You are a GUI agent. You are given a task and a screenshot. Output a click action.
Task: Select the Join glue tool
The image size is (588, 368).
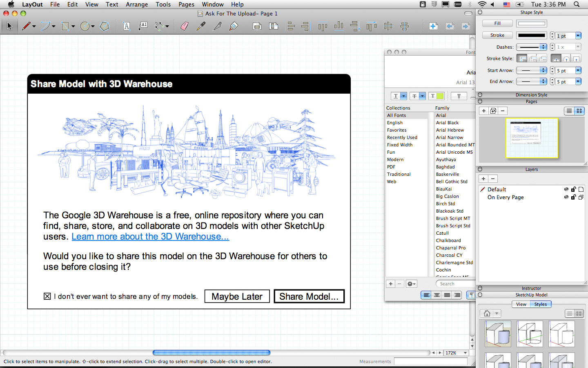click(234, 26)
